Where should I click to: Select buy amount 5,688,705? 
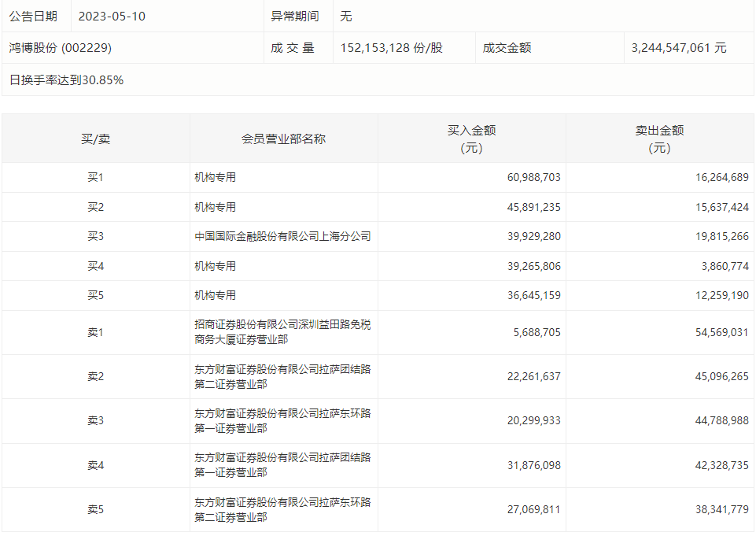tap(537, 332)
